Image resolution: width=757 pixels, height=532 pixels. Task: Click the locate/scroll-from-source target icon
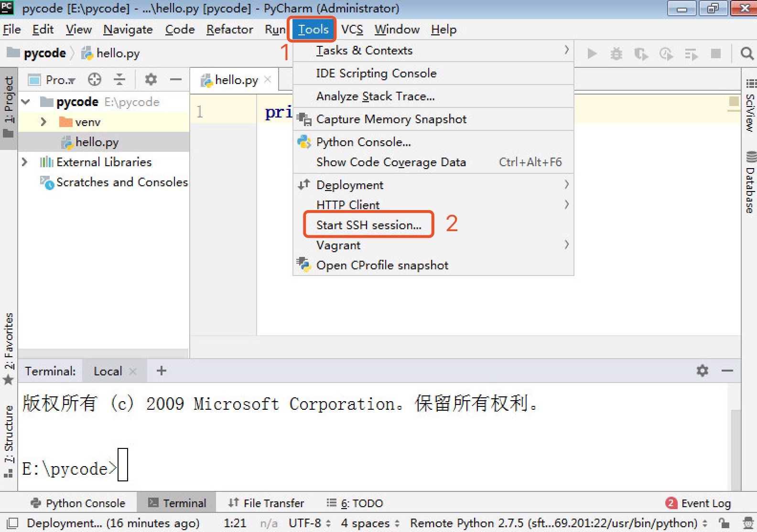pyautogui.click(x=95, y=79)
